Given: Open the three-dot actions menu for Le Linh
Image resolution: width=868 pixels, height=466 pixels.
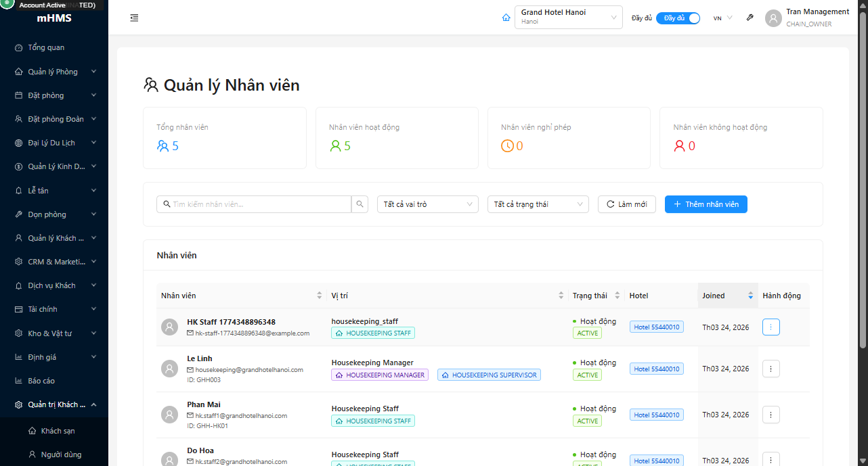Looking at the screenshot, I should coord(771,369).
